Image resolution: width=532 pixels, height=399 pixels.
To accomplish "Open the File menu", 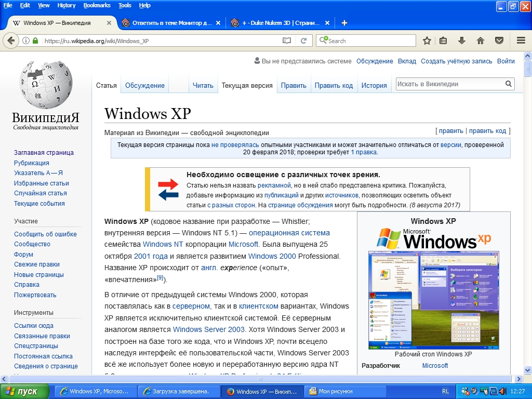I will (8, 5).
